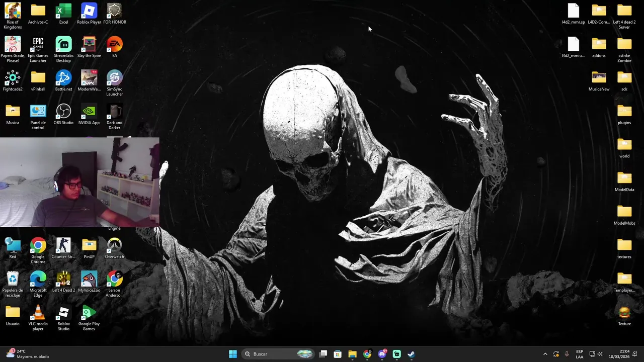This screenshot has height=362, width=644.
Task: Open the cstrike Zombie folder
Action: tap(624, 49)
